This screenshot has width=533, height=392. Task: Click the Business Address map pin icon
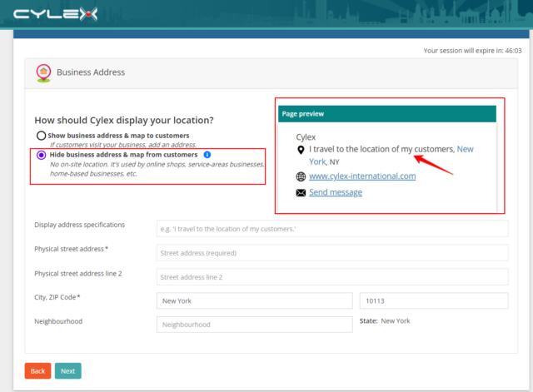click(x=43, y=73)
